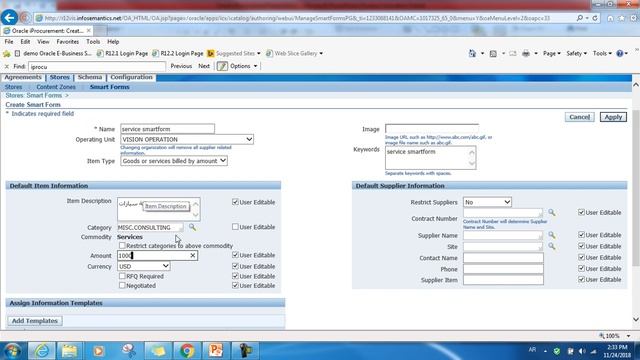640x360 pixels.
Task: Expand the toolbar Page menu dropdown
Action: point(551,53)
